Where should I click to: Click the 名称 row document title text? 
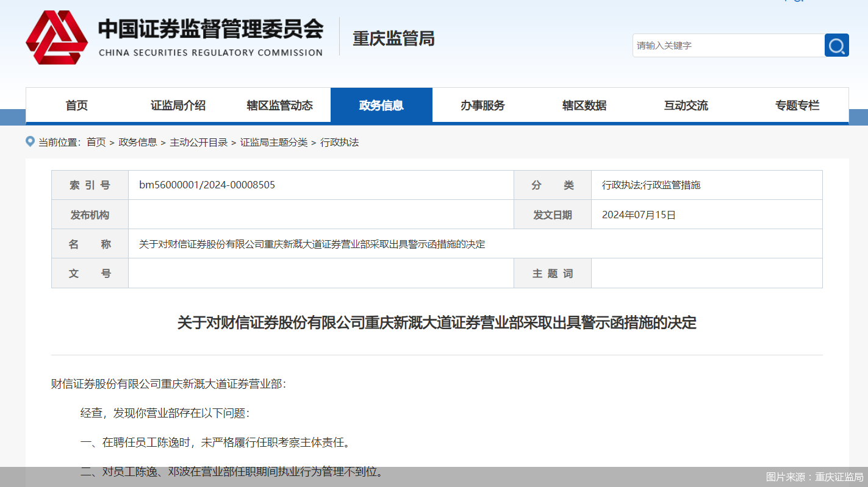click(x=312, y=244)
